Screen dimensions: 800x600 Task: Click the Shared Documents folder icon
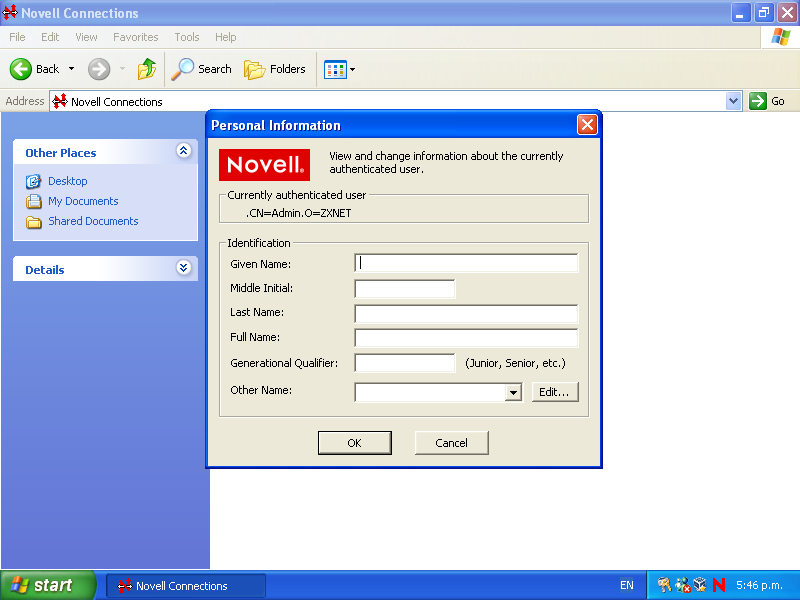coord(34,222)
